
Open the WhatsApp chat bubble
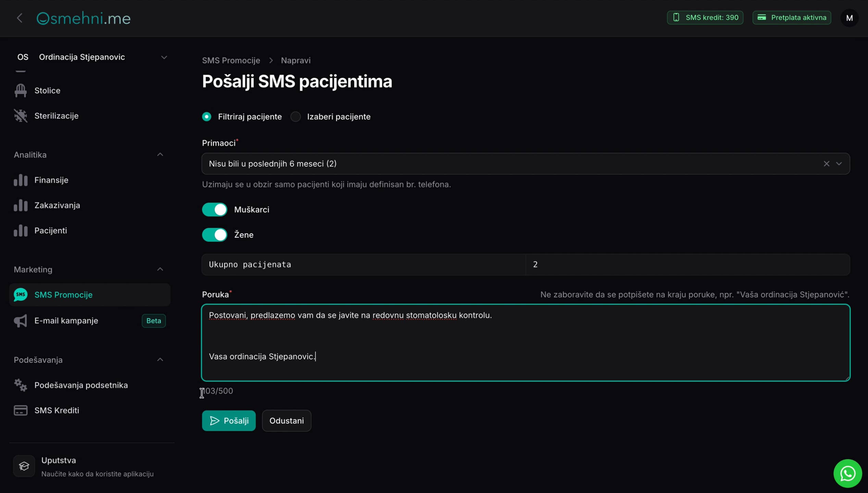point(847,473)
